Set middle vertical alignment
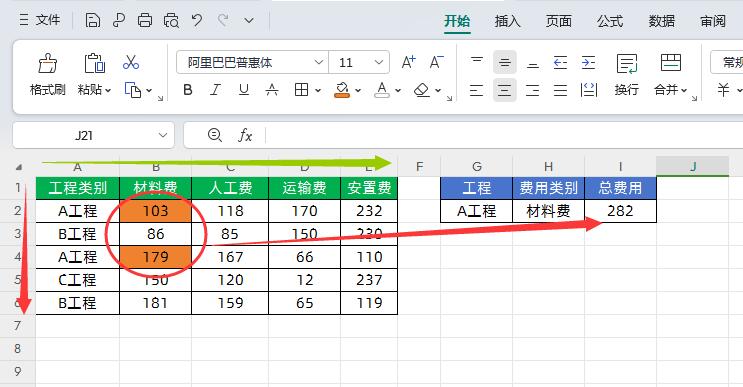Image resolution: width=743 pixels, height=387 pixels. pyautogui.click(x=505, y=63)
